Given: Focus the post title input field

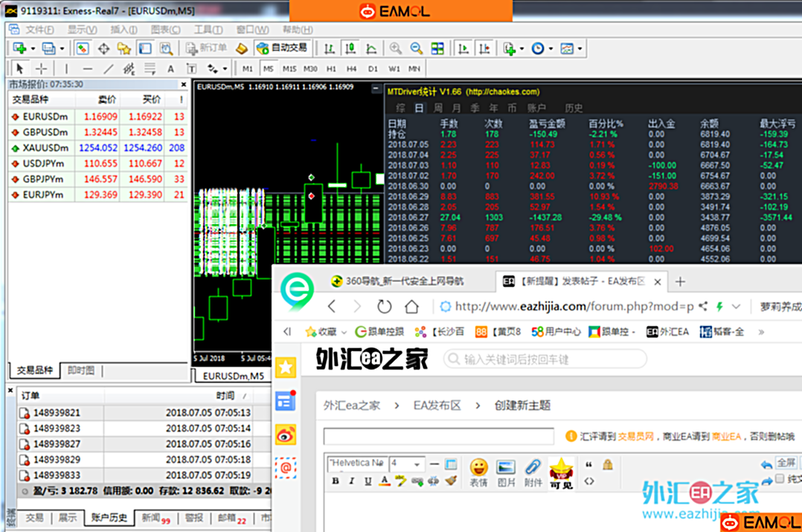Looking at the screenshot, I should pyautogui.click(x=439, y=436).
